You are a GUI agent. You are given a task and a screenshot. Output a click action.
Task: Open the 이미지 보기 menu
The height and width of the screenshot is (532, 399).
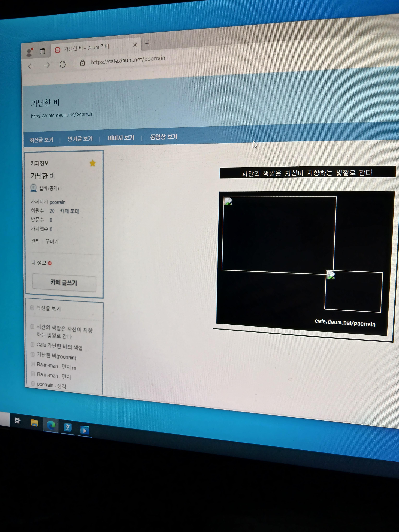pos(121,138)
